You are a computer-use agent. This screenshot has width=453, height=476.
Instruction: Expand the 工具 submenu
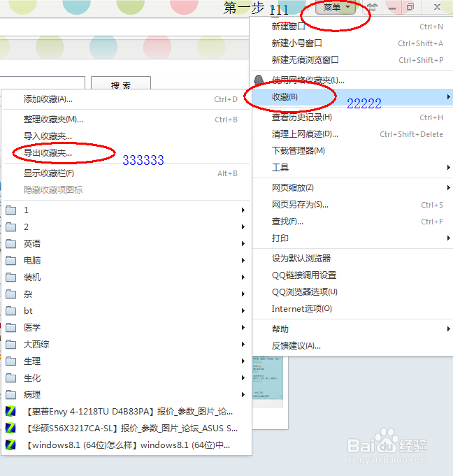pos(280,168)
